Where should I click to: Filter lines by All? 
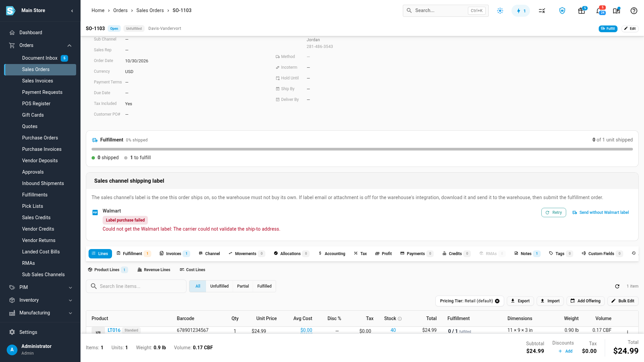(198, 286)
